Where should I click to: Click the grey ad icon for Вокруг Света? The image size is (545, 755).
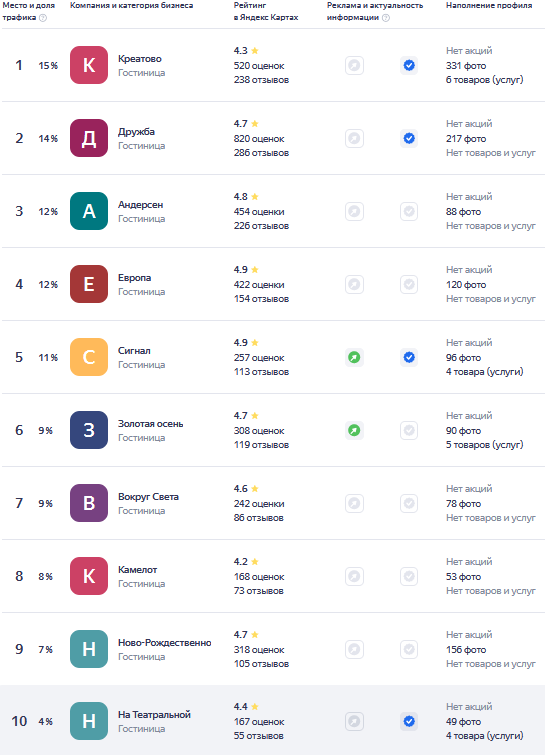click(354, 503)
